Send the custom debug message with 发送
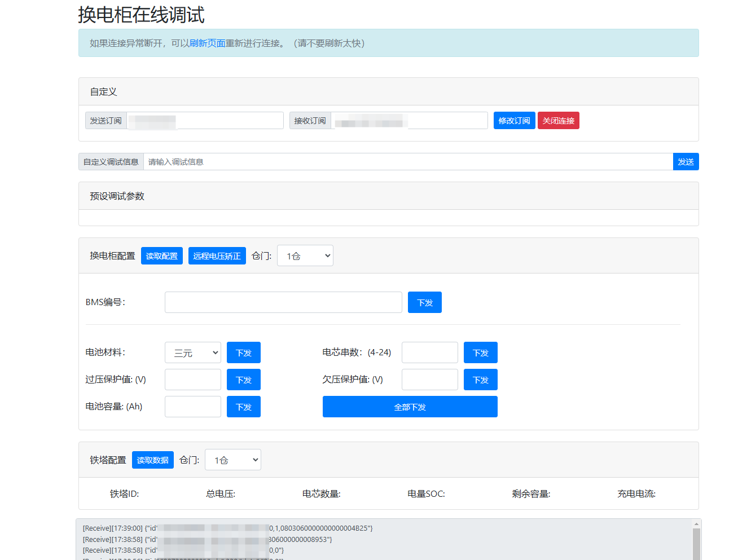Screen dimensions: 738x560 (x=686, y=162)
